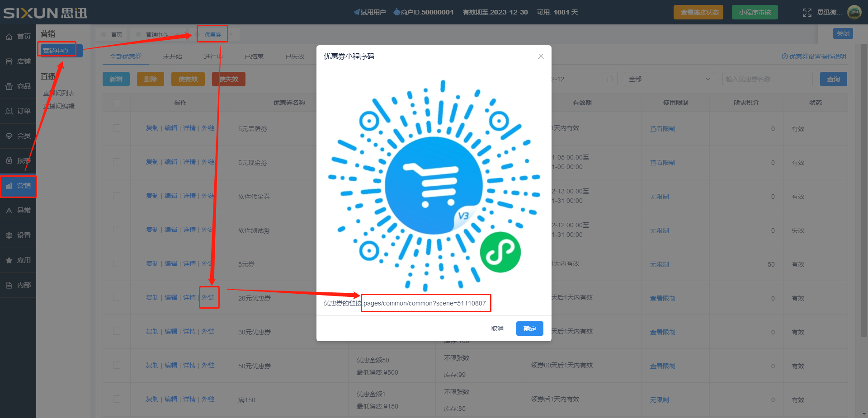Toggle the fullscreen expand icon in header
This screenshot has width=868, height=418.
point(807,13)
